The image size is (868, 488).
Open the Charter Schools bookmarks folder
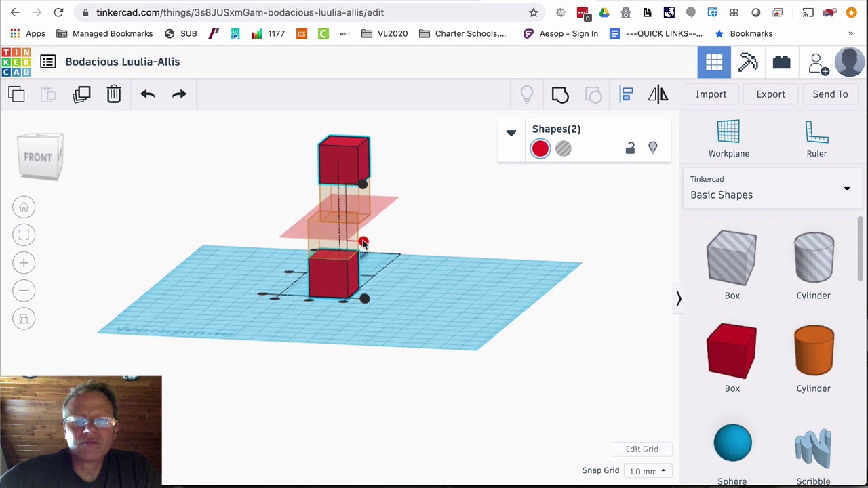pos(463,33)
